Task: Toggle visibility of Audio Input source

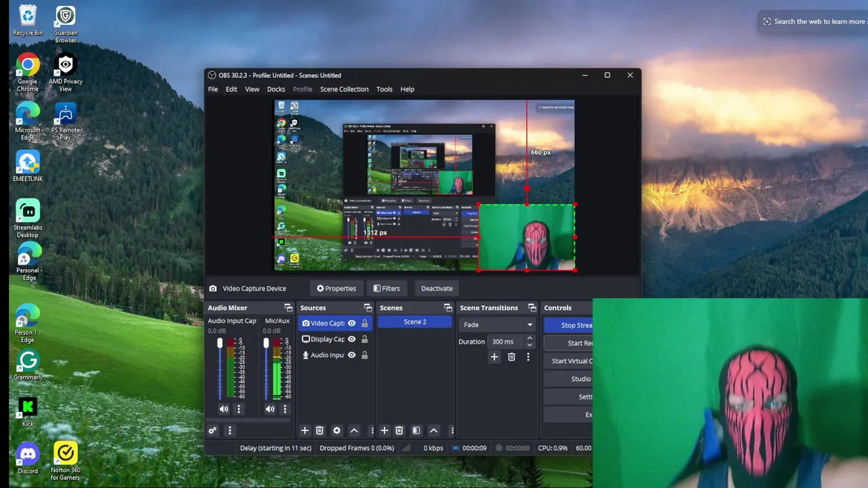Action: (x=351, y=355)
